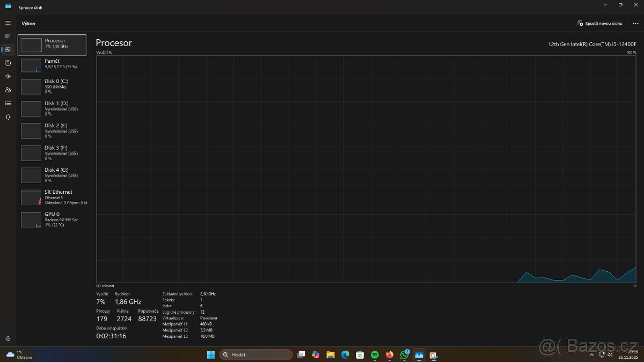Open the Startup apps gauge icon
Image resolution: width=644 pixels, height=362 pixels.
(x=8, y=77)
